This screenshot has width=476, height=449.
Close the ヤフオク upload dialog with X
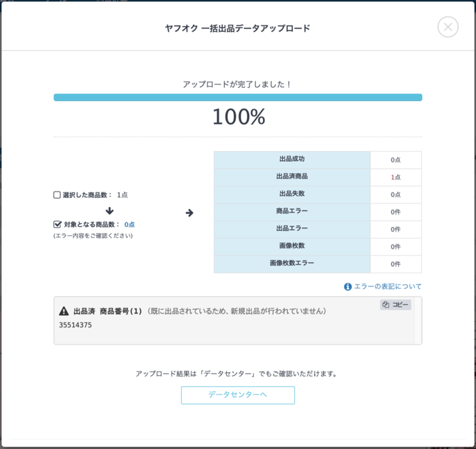tap(448, 27)
